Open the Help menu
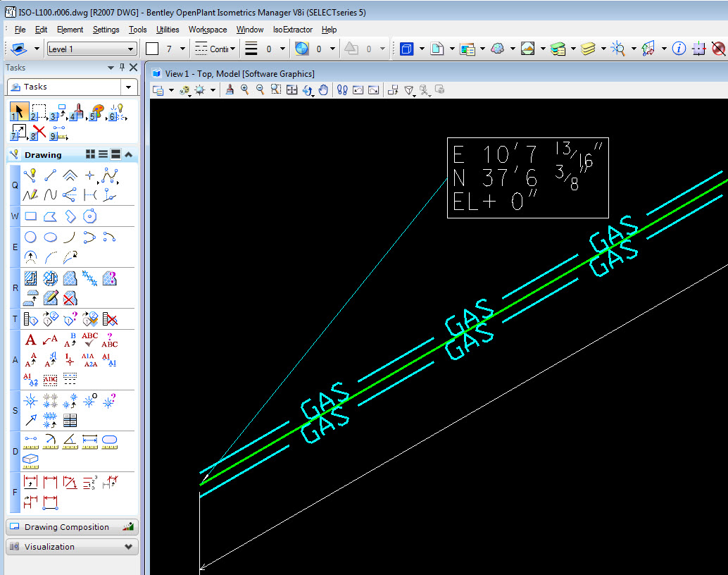This screenshot has width=728, height=575. (x=330, y=30)
